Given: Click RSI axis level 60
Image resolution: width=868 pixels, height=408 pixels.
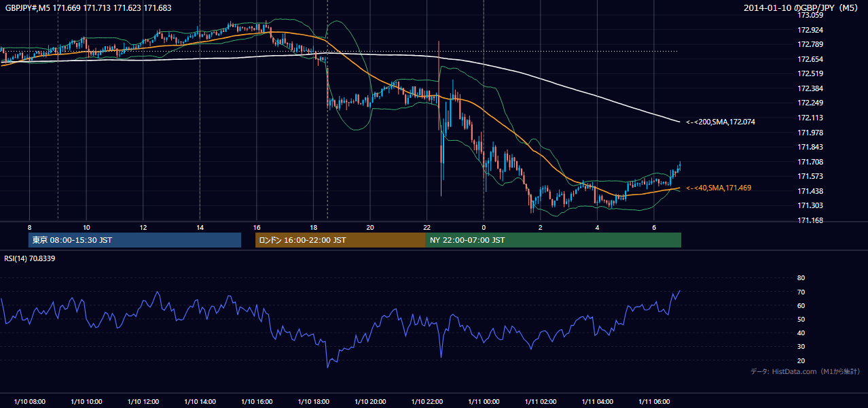Looking at the screenshot, I should coord(801,305).
